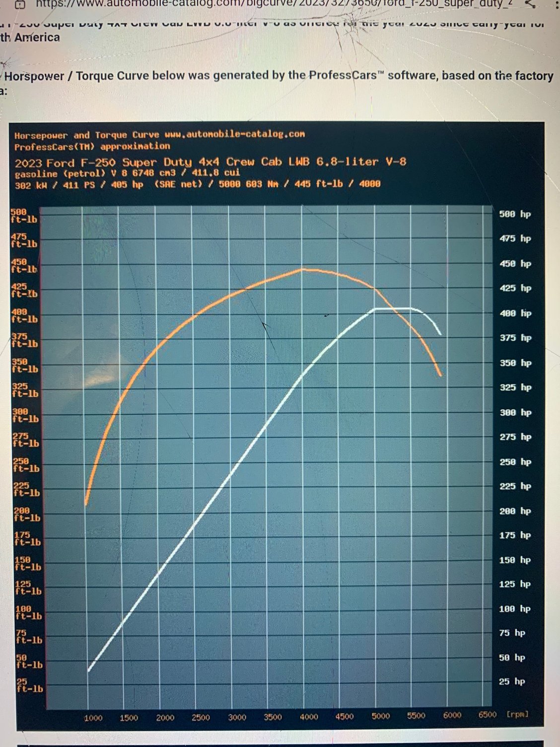Toggle the 400 hp gridline label
This screenshot has height=747, width=560.
point(515,313)
